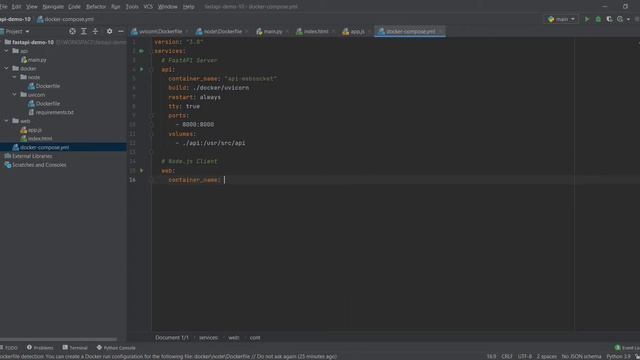
Task: Click the web breadcrumb
Action: (x=233, y=338)
